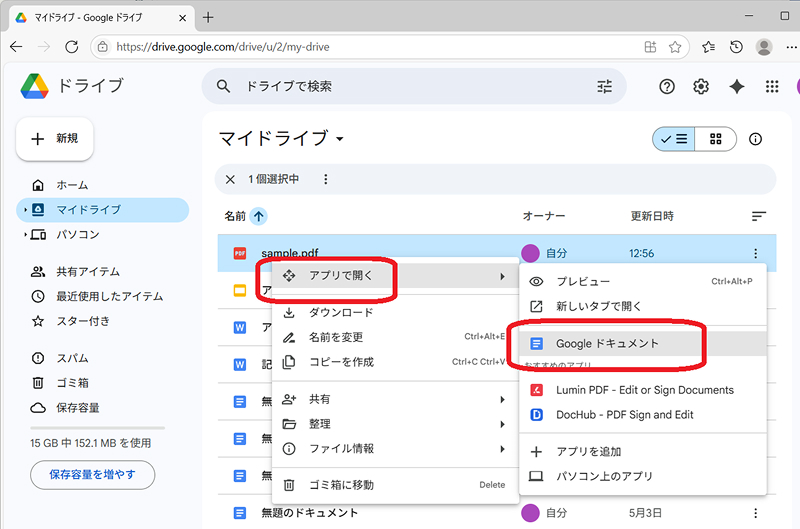The height and width of the screenshot is (529, 800).
Task: Open three-dot menu for sample.pdf row
Action: pos(756,253)
